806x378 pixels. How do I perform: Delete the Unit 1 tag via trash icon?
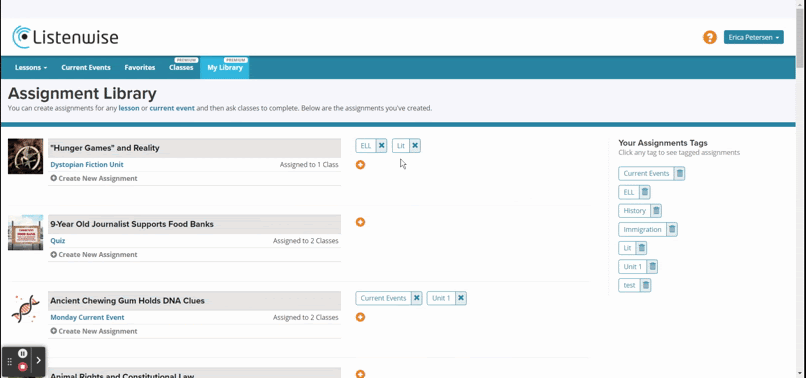pyautogui.click(x=652, y=266)
